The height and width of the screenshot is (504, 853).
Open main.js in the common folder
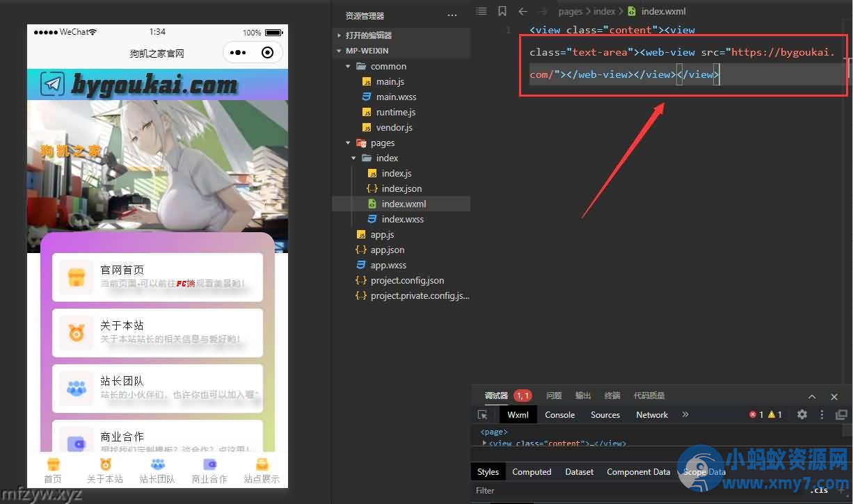[x=390, y=81]
